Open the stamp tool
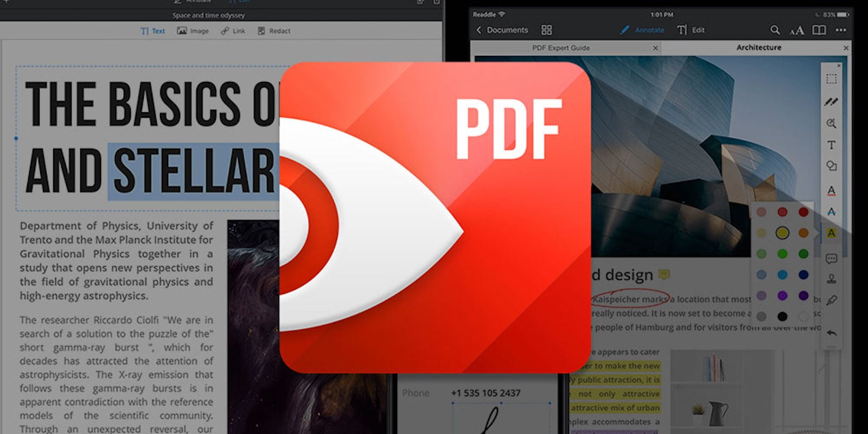The height and width of the screenshot is (434, 868). 831,279
